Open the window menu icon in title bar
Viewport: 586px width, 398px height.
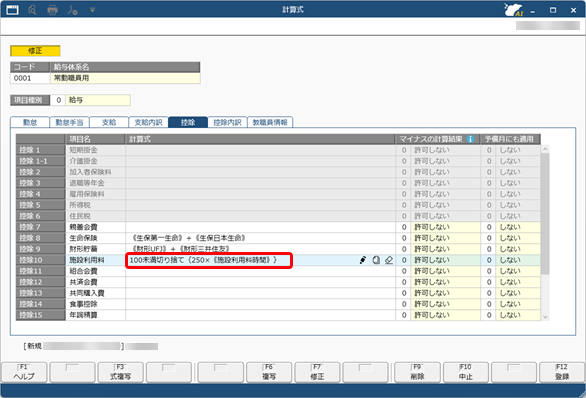coord(12,9)
